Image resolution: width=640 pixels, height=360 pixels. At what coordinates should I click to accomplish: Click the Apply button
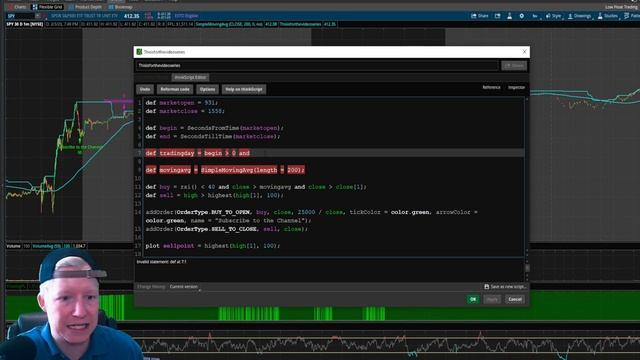(x=492, y=299)
